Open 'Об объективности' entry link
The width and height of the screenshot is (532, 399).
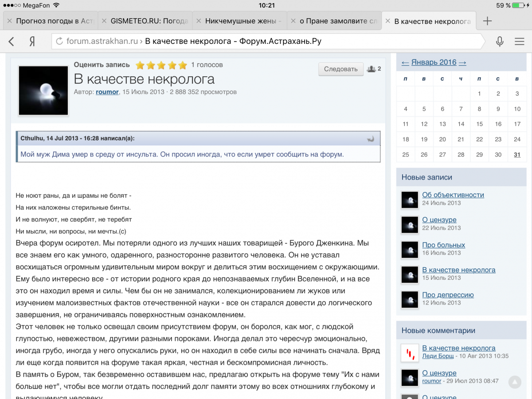(x=453, y=195)
